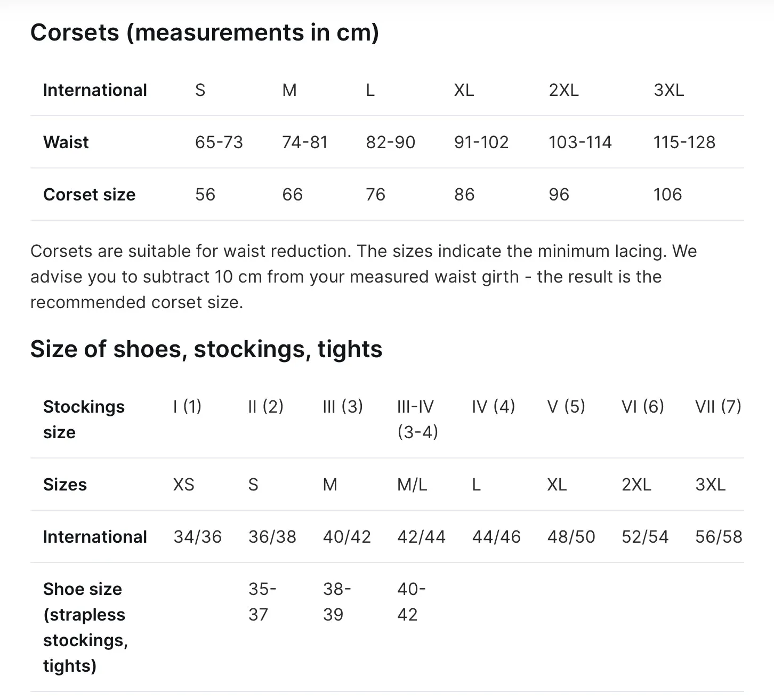Click the corset waist reduction advice paragraph
The image size is (774, 700).
[364, 277]
